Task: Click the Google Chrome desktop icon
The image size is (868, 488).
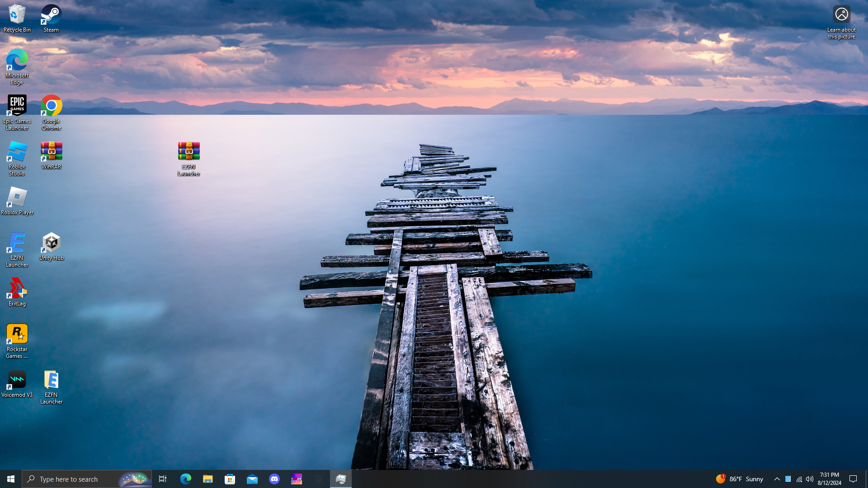Action: click(x=51, y=112)
